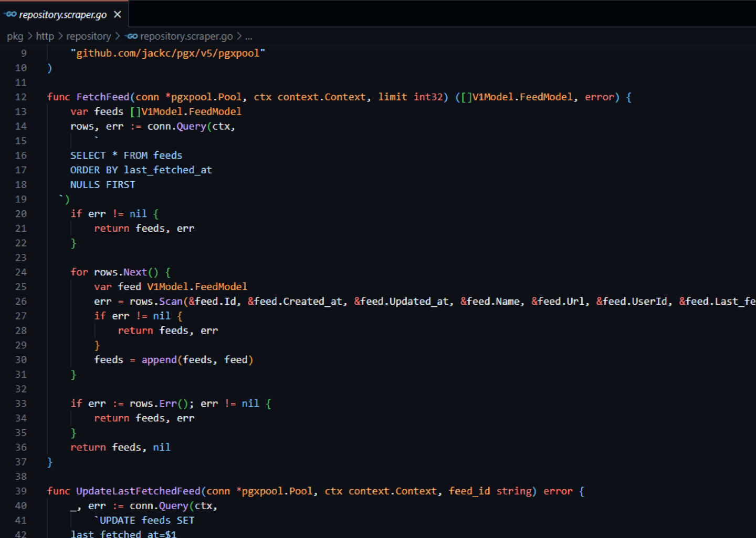Click the Go language icon on the editor tab
756x538 pixels.
10,14
